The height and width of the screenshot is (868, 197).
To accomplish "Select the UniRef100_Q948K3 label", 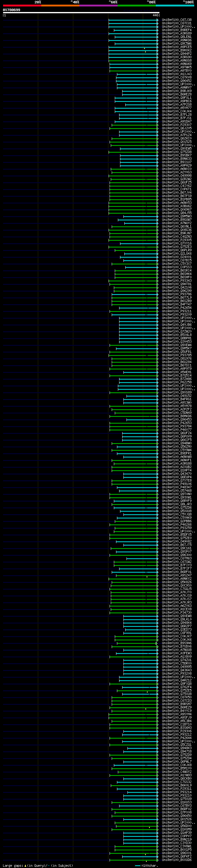I will 177,748.
